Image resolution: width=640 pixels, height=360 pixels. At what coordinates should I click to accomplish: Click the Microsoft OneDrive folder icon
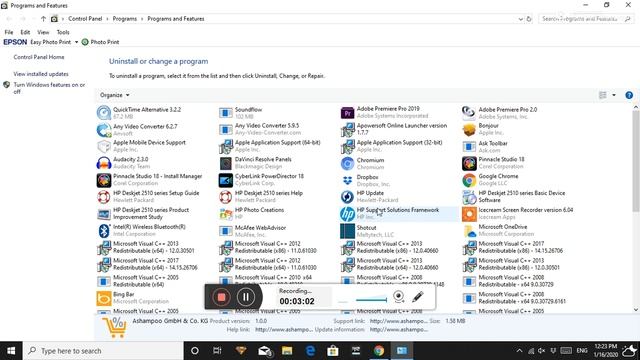469,231
